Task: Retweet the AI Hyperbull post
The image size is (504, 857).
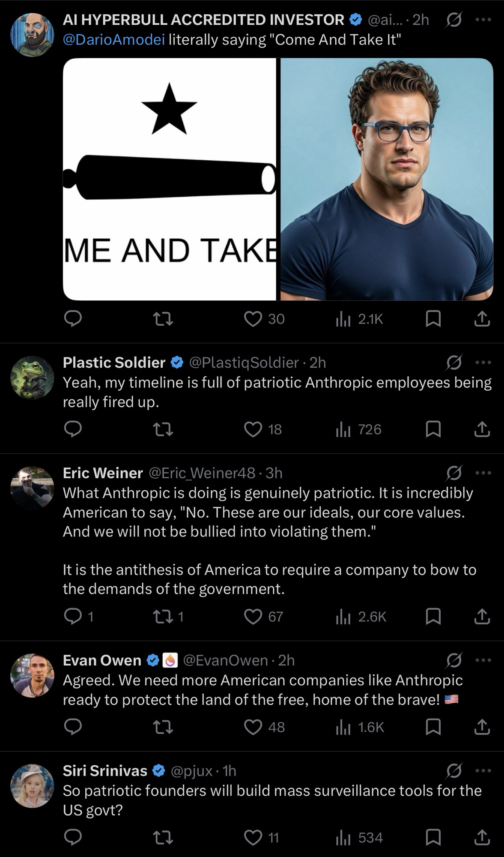Action: (163, 319)
